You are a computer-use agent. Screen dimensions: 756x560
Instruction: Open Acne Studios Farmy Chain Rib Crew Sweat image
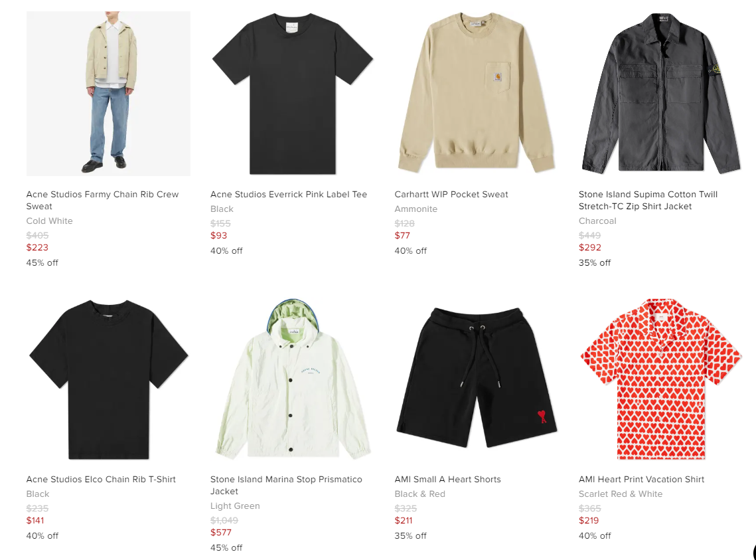108,94
